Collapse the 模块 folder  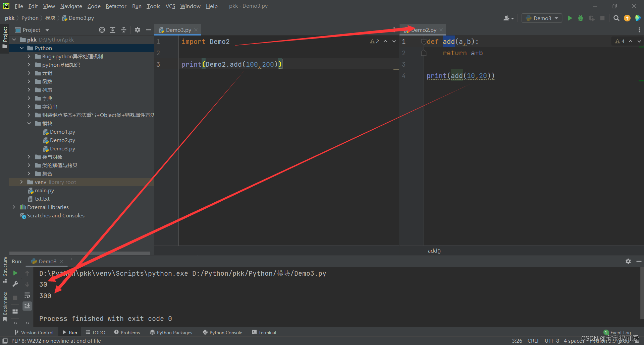tap(29, 123)
